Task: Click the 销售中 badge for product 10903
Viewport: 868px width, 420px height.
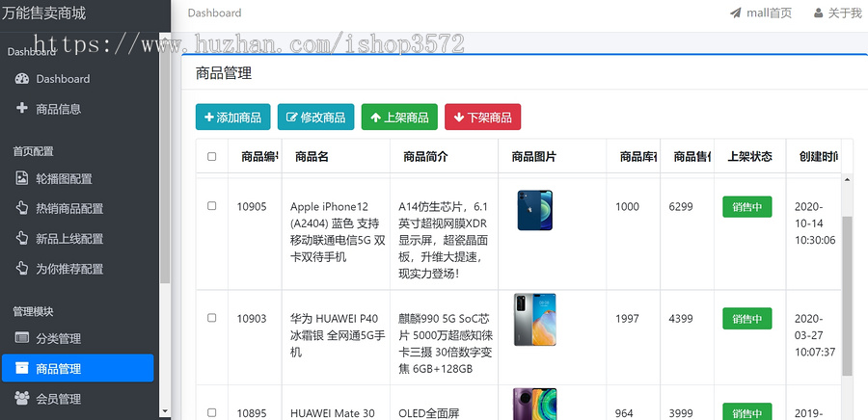Action: 747,318
